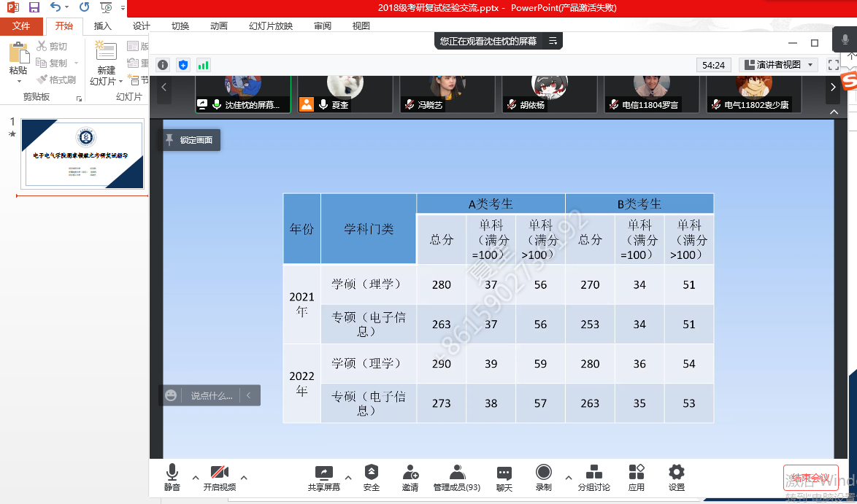Open the 聊天 chat panel
This screenshot has height=504, width=857.
pos(504,473)
